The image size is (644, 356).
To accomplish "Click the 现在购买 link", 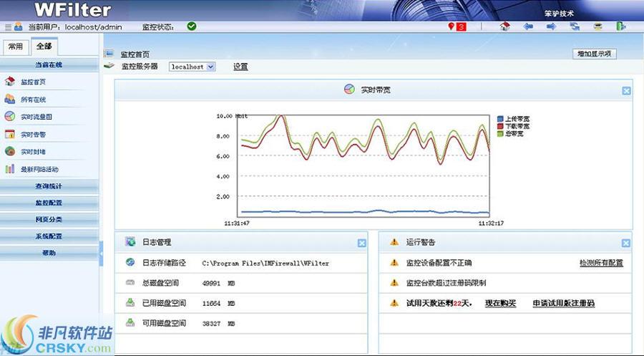I will point(500,304).
